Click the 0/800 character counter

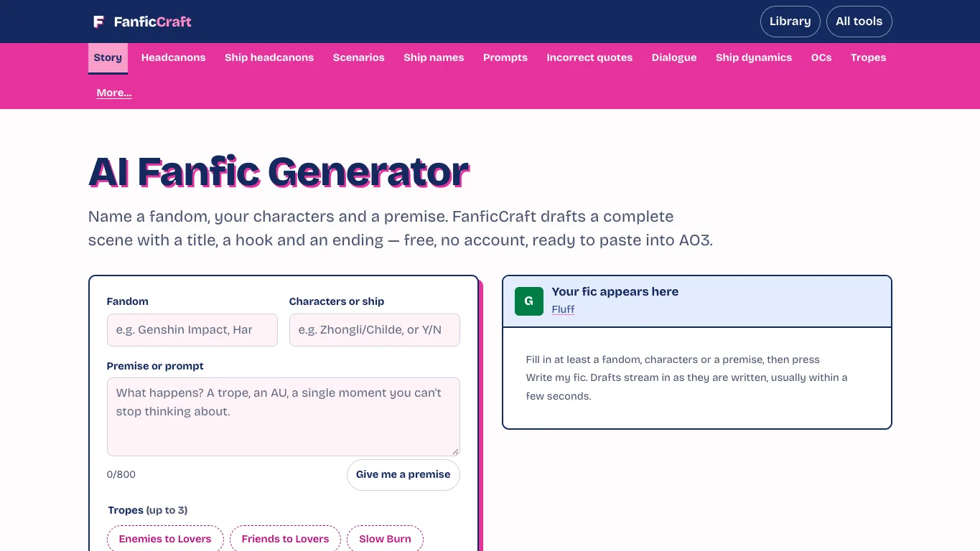[x=121, y=474]
